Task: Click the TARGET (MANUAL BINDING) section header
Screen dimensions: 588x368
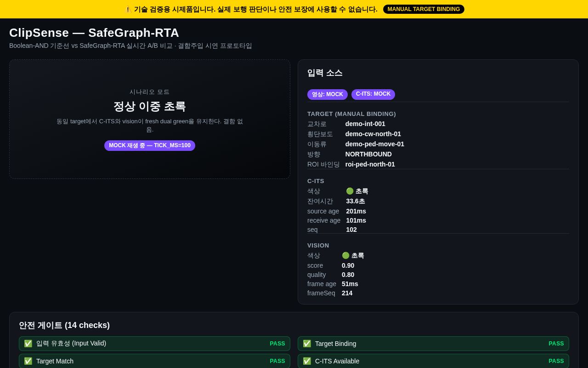Action: pyautogui.click(x=351, y=114)
